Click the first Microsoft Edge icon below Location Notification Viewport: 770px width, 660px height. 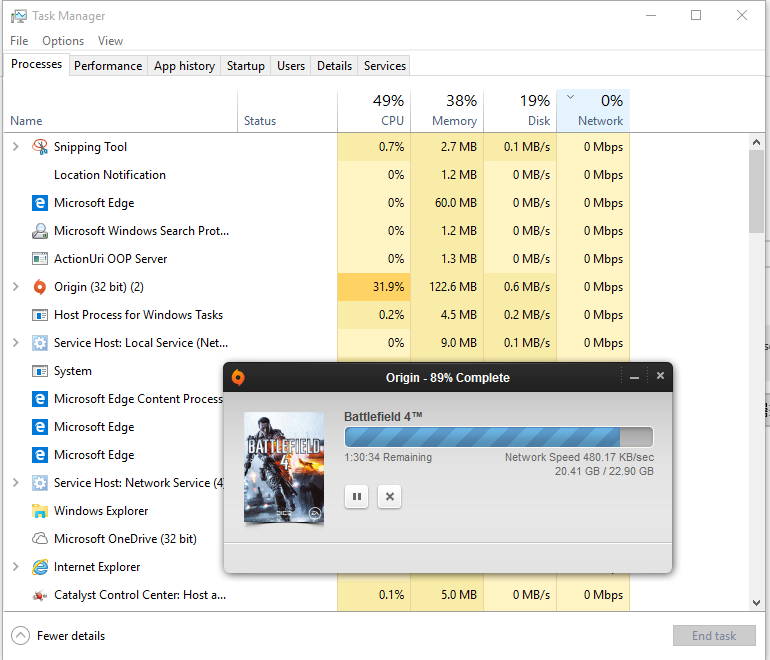[40, 203]
